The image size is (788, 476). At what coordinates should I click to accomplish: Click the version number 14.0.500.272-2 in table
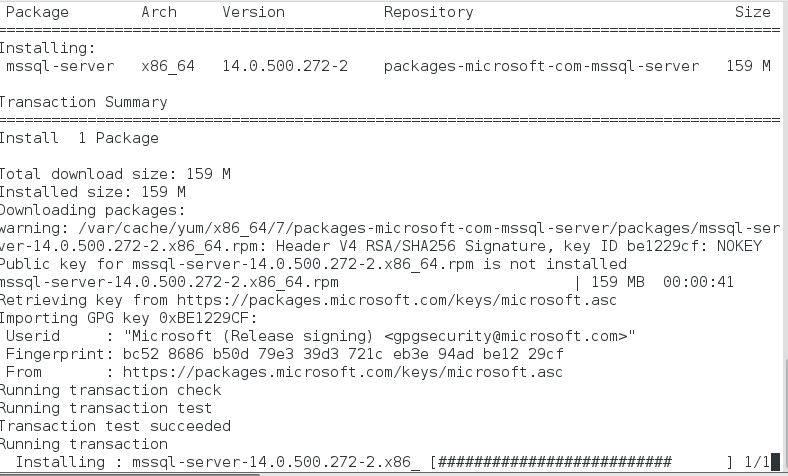[x=285, y=66]
